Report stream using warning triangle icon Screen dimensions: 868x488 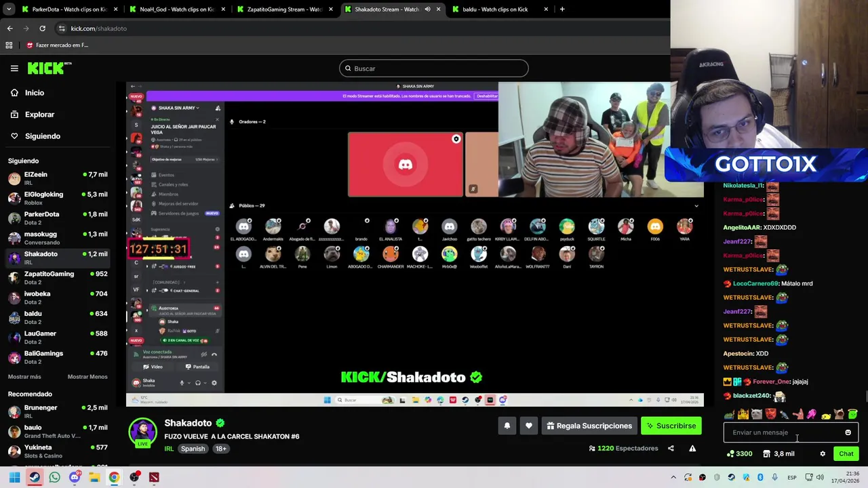click(x=692, y=448)
